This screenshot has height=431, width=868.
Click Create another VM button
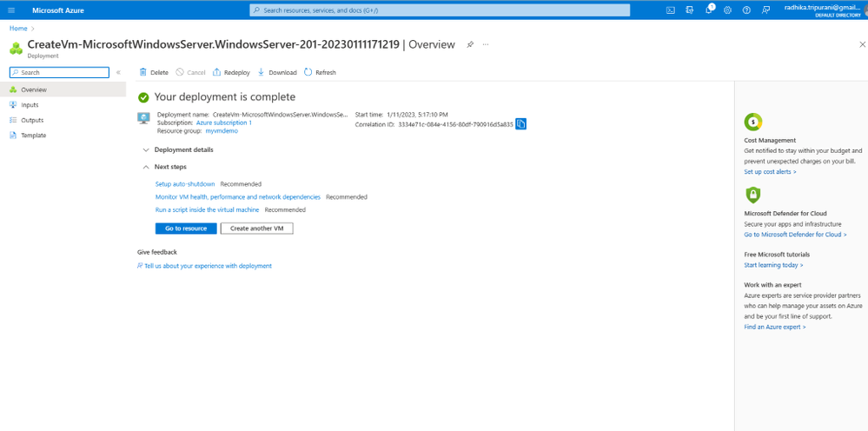pyautogui.click(x=257, y=229)
